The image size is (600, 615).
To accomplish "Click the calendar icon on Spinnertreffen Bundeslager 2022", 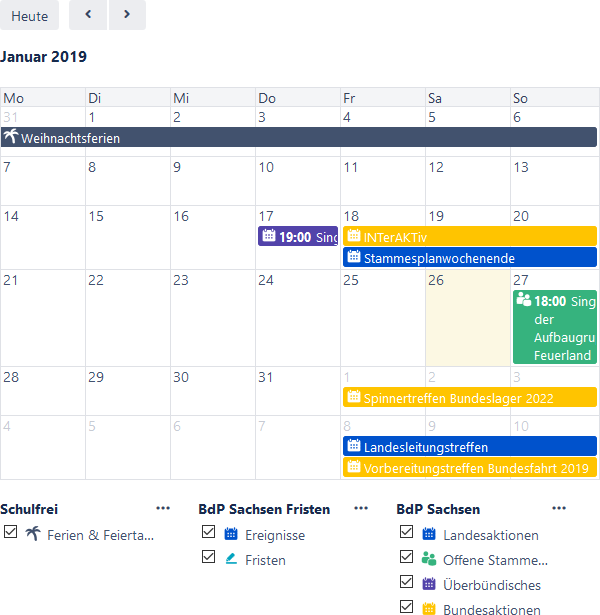I will 353,397.
